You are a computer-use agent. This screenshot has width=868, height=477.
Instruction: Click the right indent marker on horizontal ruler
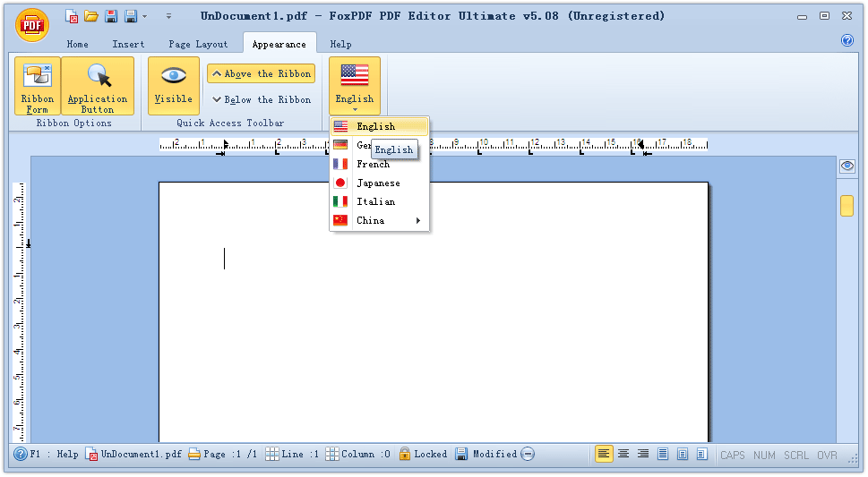click(640, 144)
